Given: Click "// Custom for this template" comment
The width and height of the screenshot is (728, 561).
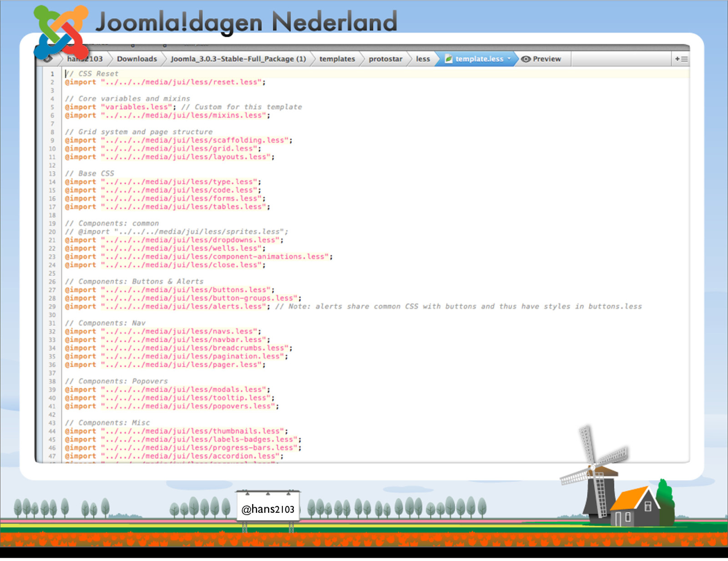Looking at the screenshot, I should point(242,107).
